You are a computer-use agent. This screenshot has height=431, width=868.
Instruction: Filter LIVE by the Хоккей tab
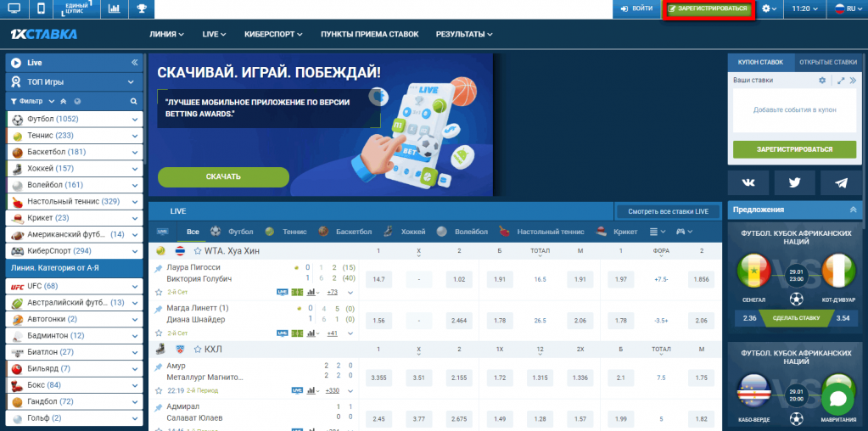[405, 232]
